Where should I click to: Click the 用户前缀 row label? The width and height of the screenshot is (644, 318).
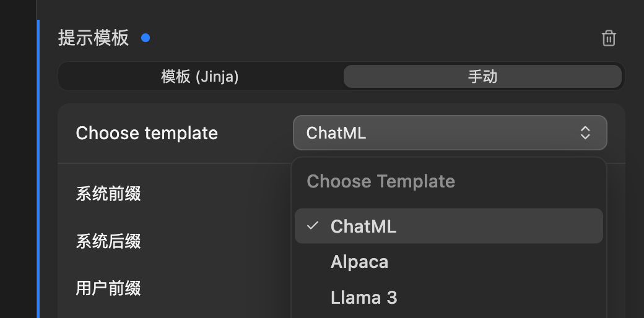pos(108,288)
